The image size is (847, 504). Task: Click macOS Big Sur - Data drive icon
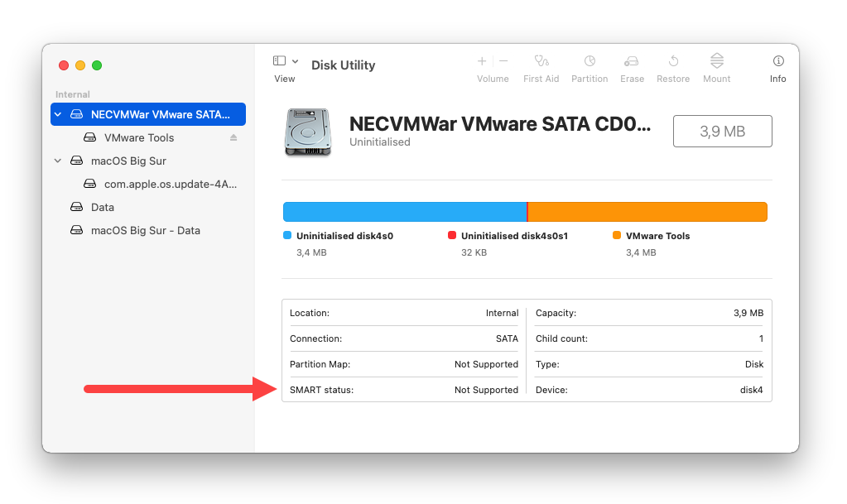pos(77,230)
